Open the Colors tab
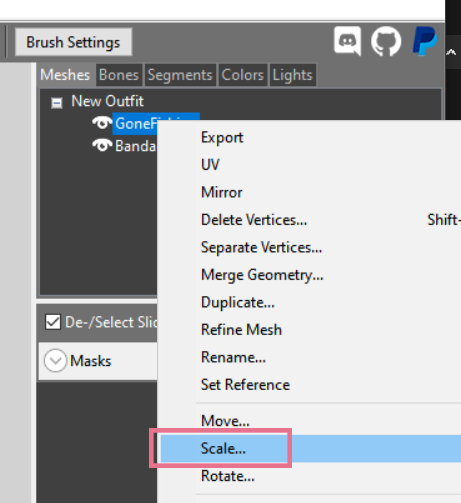Image resolution: width=461 pixels, height=503 pixels. coord(243,75)
